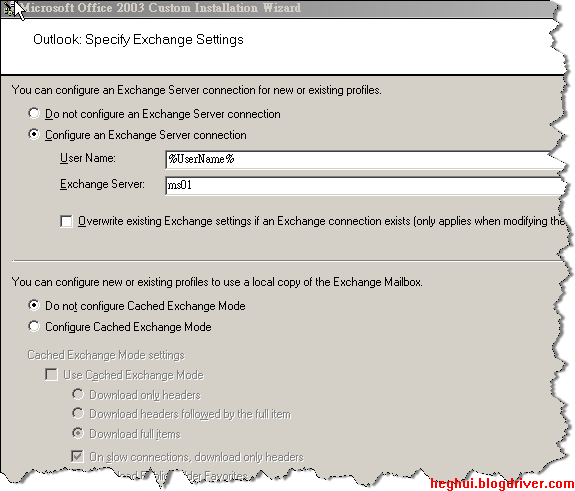Click the wizard title bar icon
The width and height of the screenshot is (575, 491).
(x=8, y=9)
